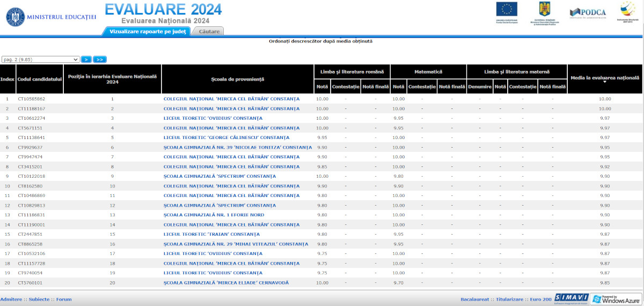
Task: Open the SIMAVI logo link
Action: (571, 299)
